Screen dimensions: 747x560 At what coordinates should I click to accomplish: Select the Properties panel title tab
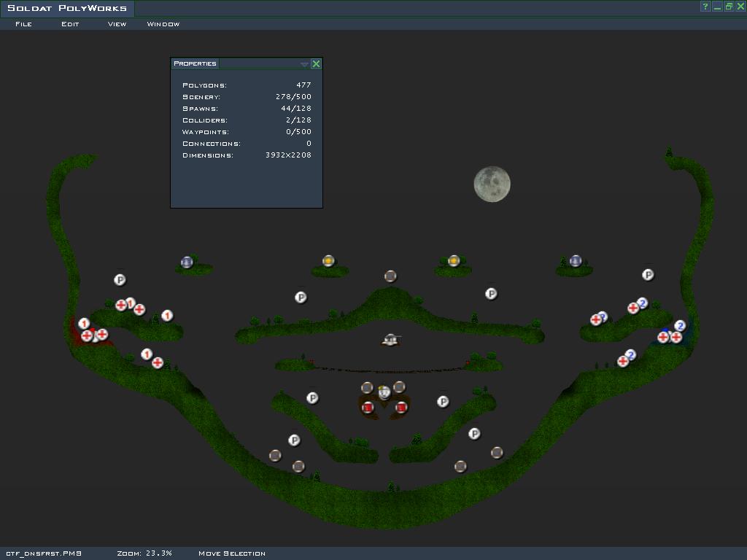tap(195, 63)
